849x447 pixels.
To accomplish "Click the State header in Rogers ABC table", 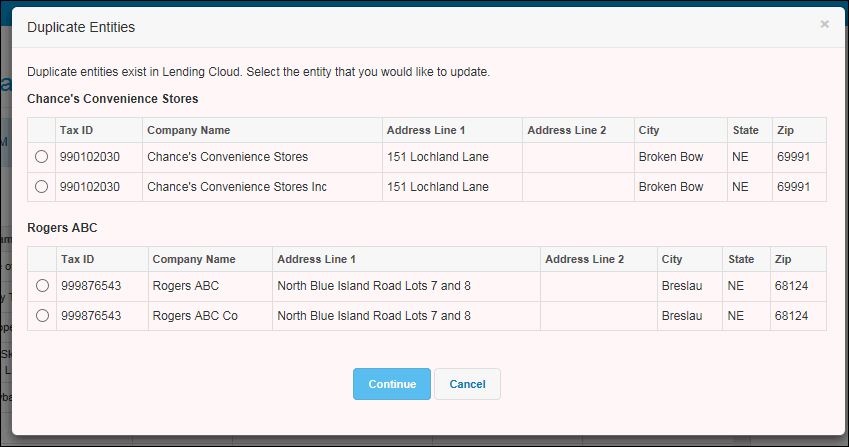I will click(741, 259).
